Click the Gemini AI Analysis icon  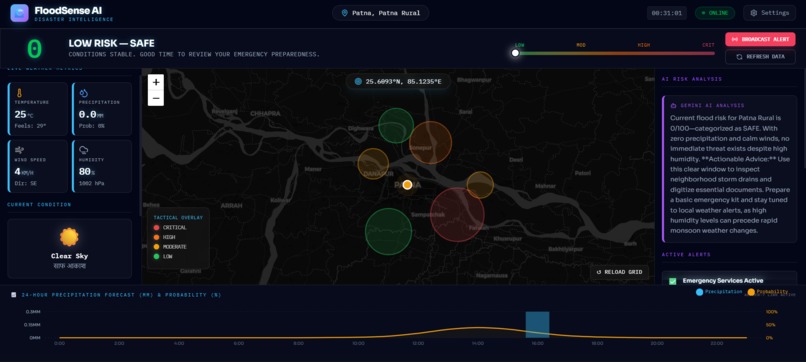(x=673, y=105)
